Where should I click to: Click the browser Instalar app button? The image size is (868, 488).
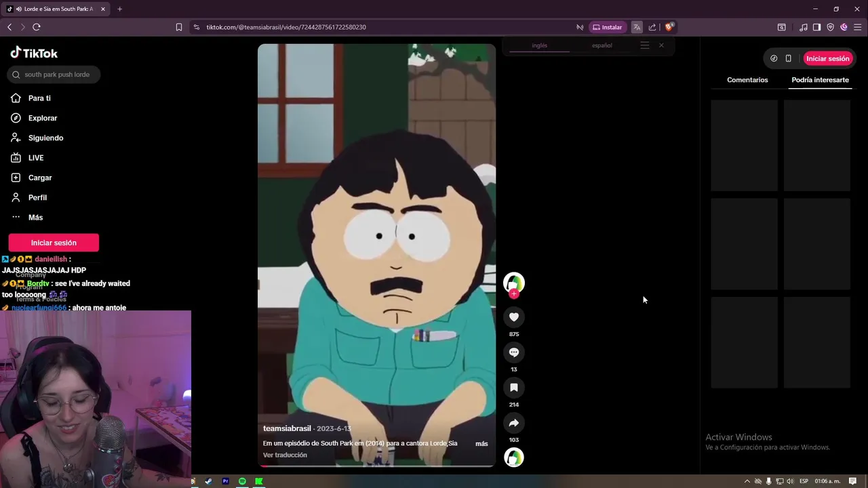coord(607,27)
